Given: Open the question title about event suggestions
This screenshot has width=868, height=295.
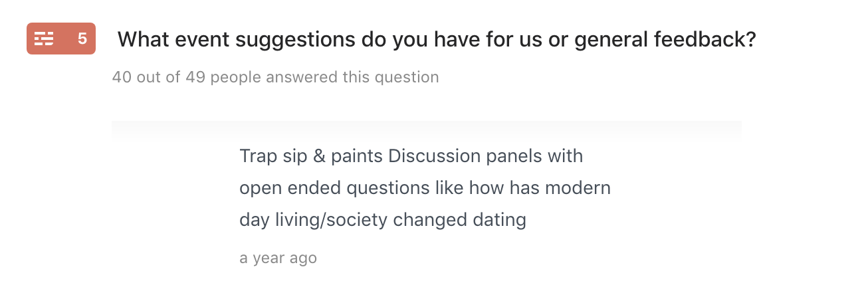Looking at the screenshot, I should [437, 40].
